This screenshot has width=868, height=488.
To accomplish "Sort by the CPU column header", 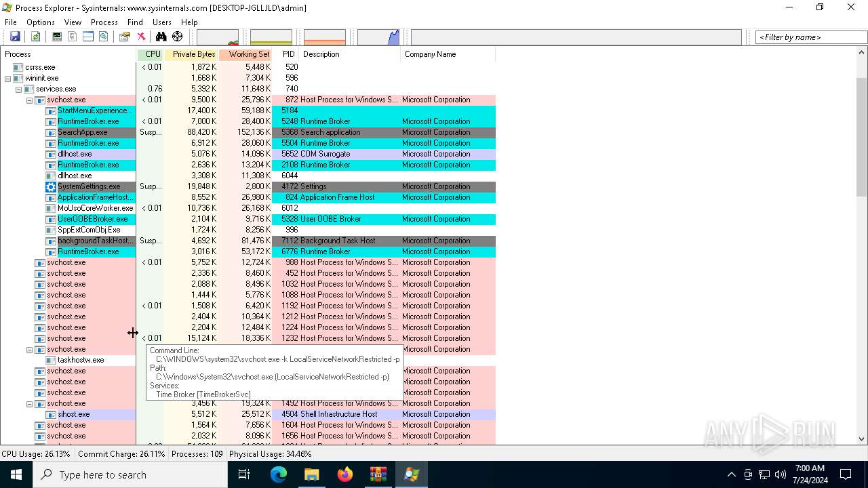I will tap(151, 54).
